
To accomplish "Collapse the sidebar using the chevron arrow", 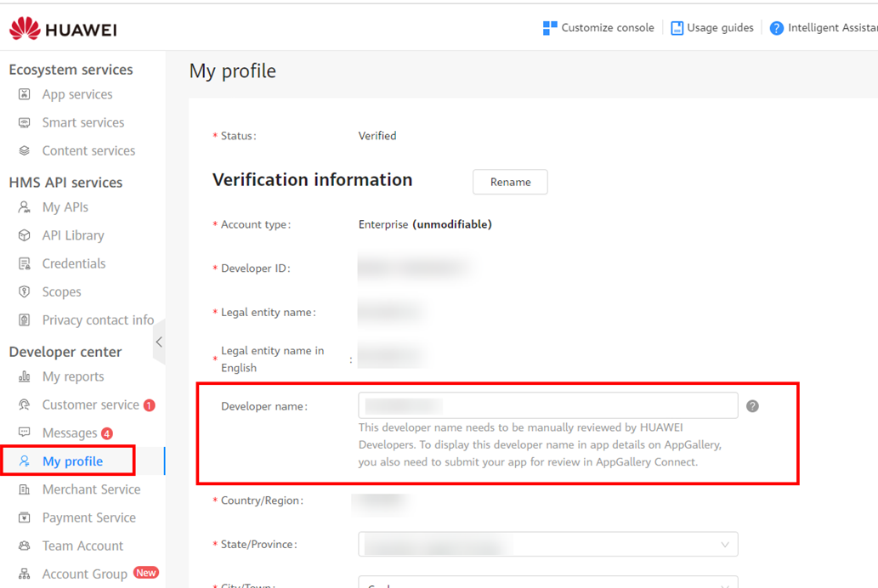I will pyautogui.click(x=160, y=342).
